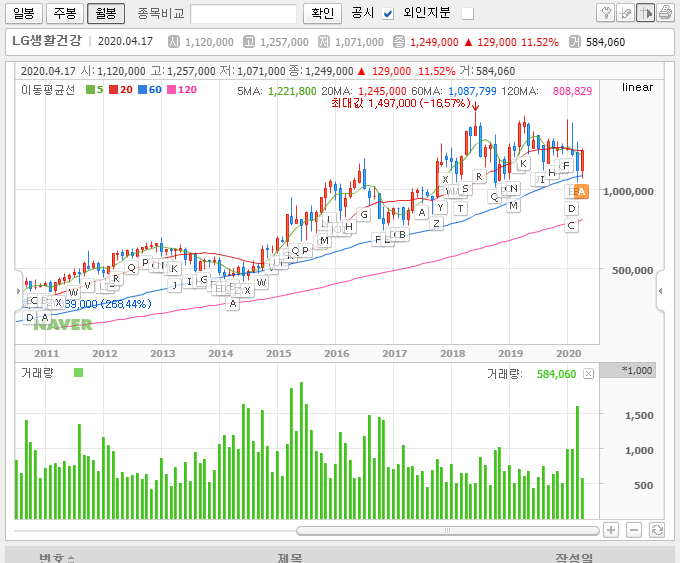Open the D disclosure marker in 2020

click(x=572, y=209)
